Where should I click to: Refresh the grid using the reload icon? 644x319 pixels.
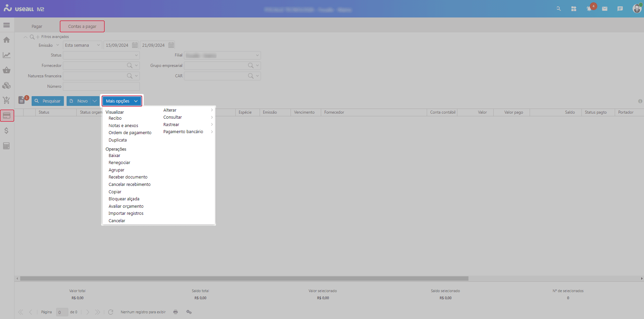coord(111,312)
